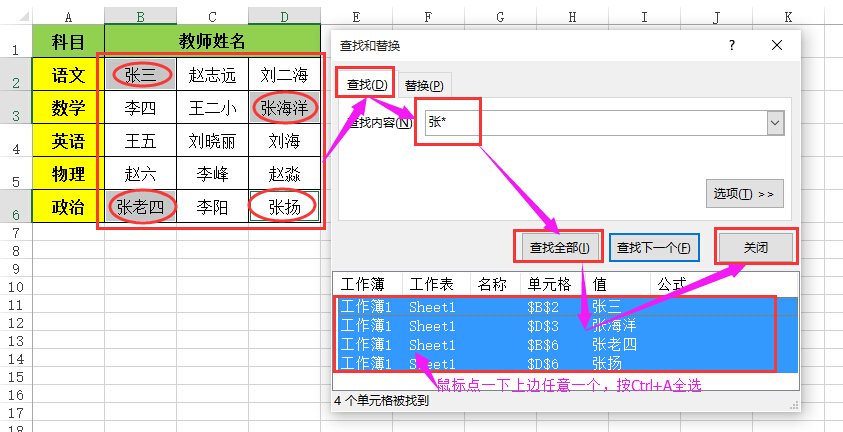Click cell 王二小
This screenshot has height=432, width=843.
pyautogui.click(x=212, y=107)
